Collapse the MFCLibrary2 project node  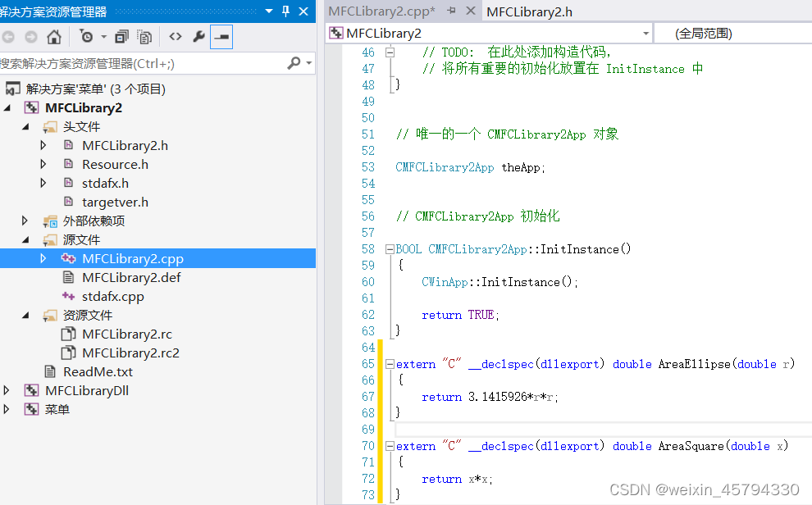(x=7, y=107)
